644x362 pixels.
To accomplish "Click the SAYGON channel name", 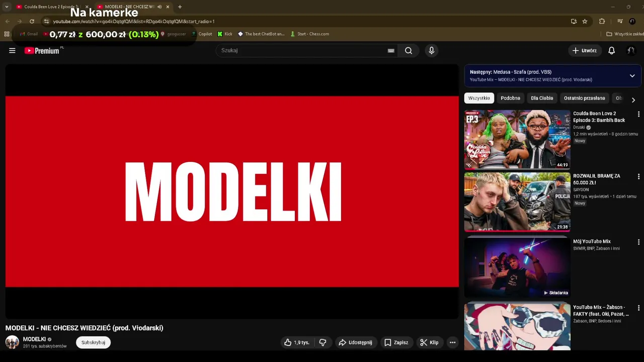I will coord(581,190).
